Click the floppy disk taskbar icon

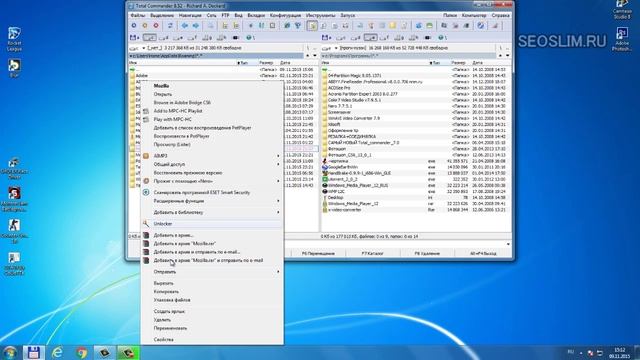[x=33, y=352]
